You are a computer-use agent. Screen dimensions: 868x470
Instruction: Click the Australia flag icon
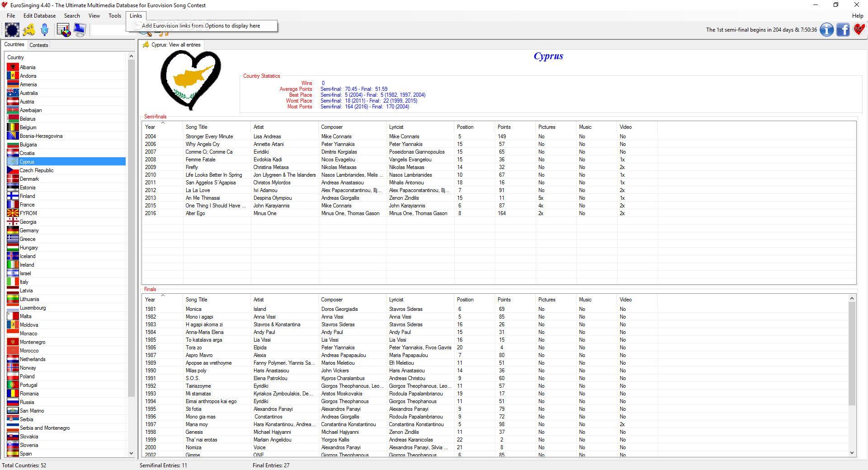click(x=13, y=93)
